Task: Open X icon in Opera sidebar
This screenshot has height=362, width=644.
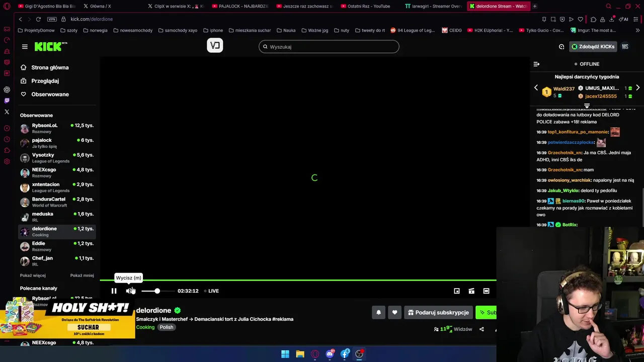Action: point(7,112)
